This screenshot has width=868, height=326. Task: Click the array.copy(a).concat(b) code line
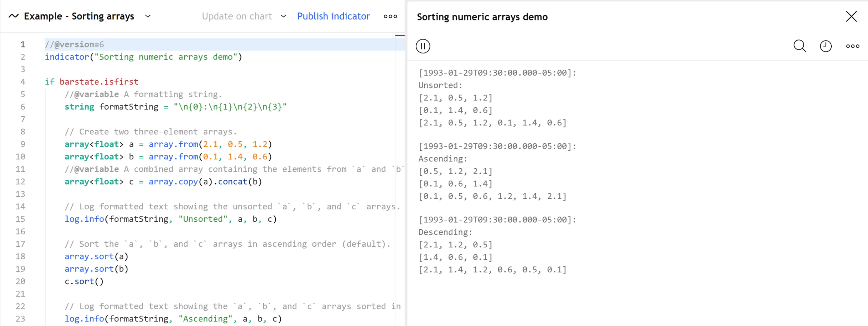(163, 182)
